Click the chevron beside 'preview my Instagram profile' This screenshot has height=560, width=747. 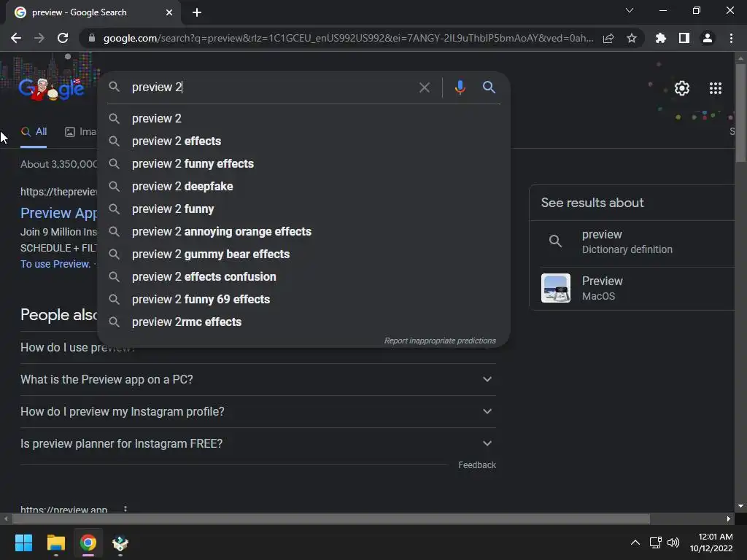487,411
